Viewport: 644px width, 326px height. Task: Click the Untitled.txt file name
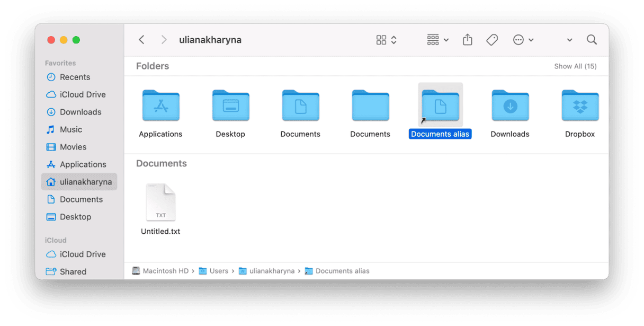tap(160, 232)
